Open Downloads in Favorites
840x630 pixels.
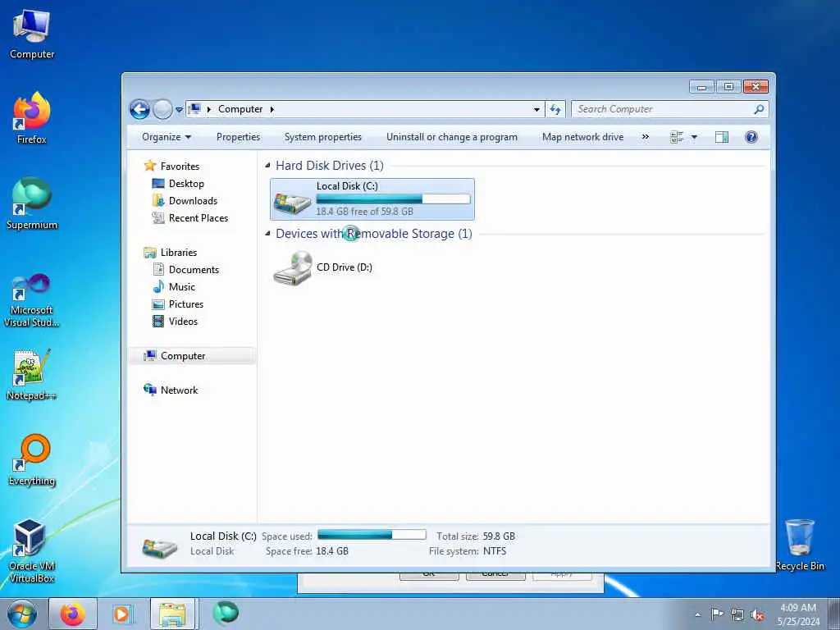coord(193,201)
